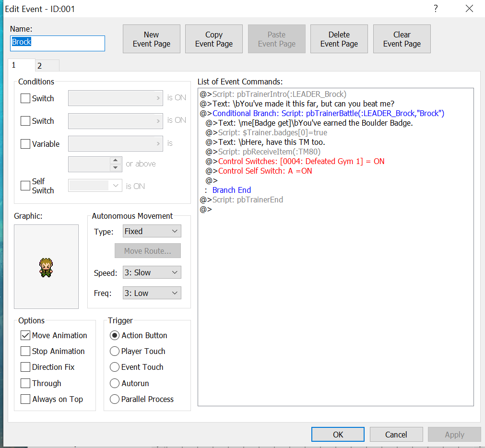
Task: Click the Cancel button
Action: point(396,435)
